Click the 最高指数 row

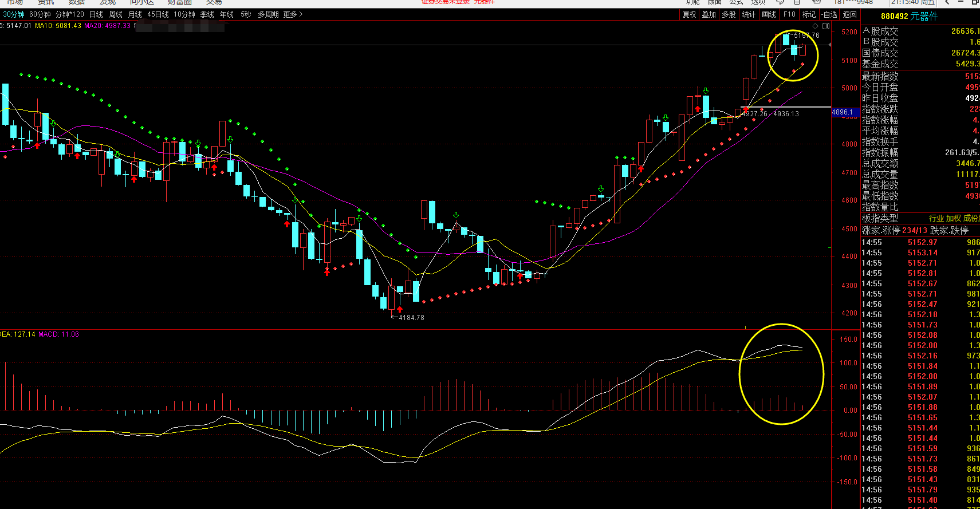[920, 185]
